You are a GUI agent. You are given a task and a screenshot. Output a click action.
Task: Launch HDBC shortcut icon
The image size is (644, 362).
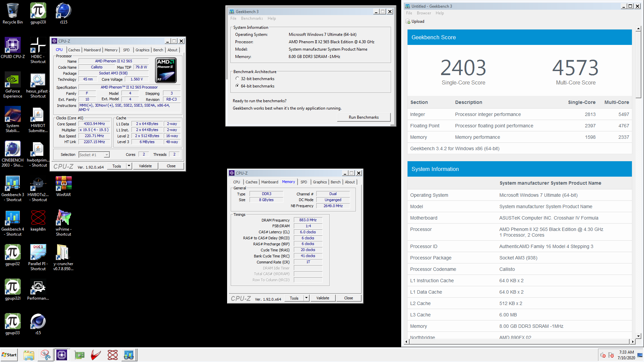38,50
